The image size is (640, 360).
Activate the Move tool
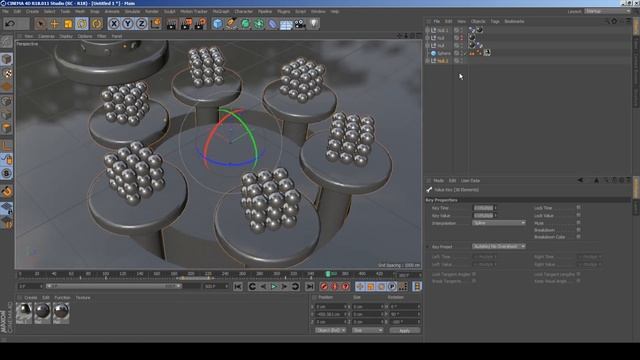click(54, 24)
